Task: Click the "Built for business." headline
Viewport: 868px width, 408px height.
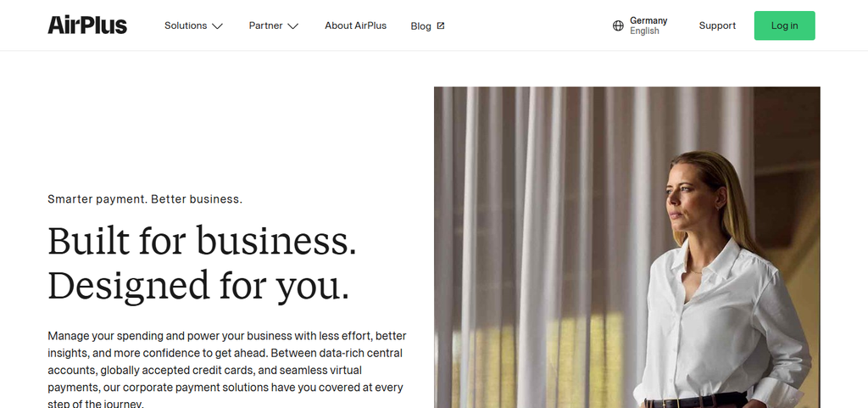Action: (202, 241)
